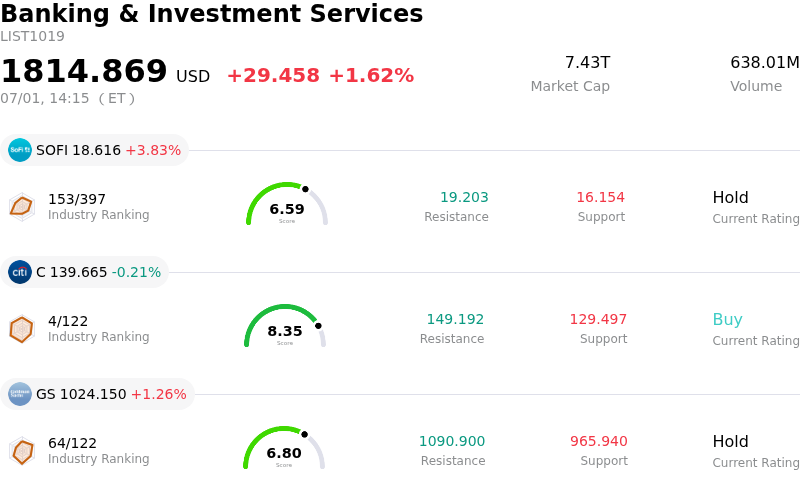
Task: Click the GS 6.80 score gauge
Action: pos(284,448)
